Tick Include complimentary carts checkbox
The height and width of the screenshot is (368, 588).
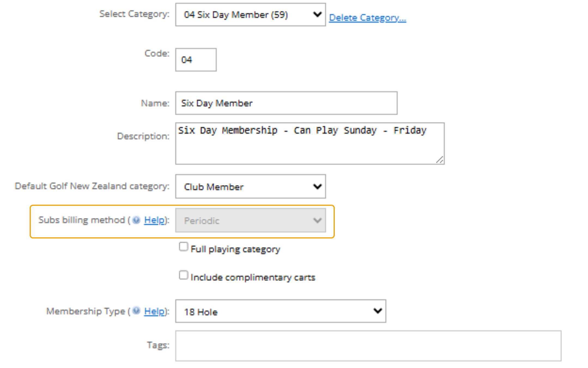(184, 275)
